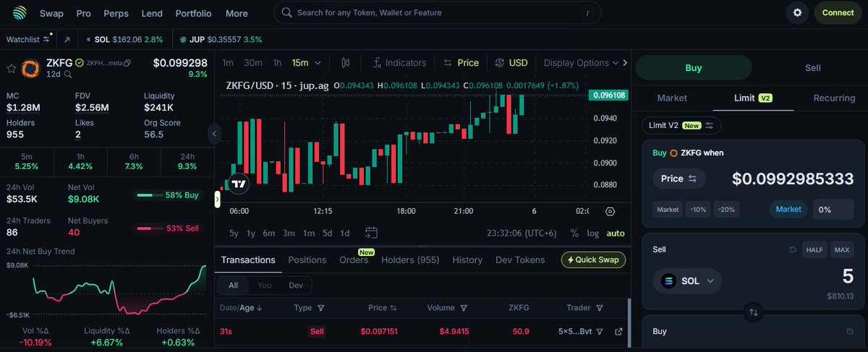Toggle chart to Price mode

461,63
